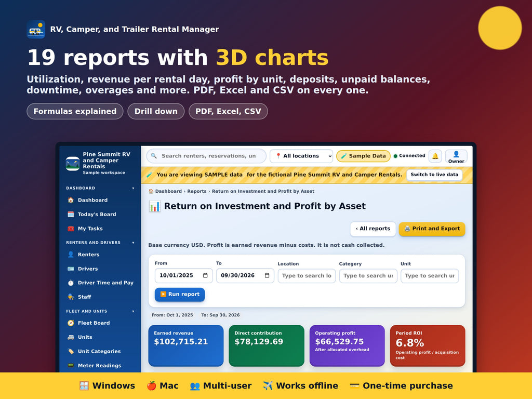Click the search renters and reservations field
Viewport: 532px width, 399px height.
206,156
